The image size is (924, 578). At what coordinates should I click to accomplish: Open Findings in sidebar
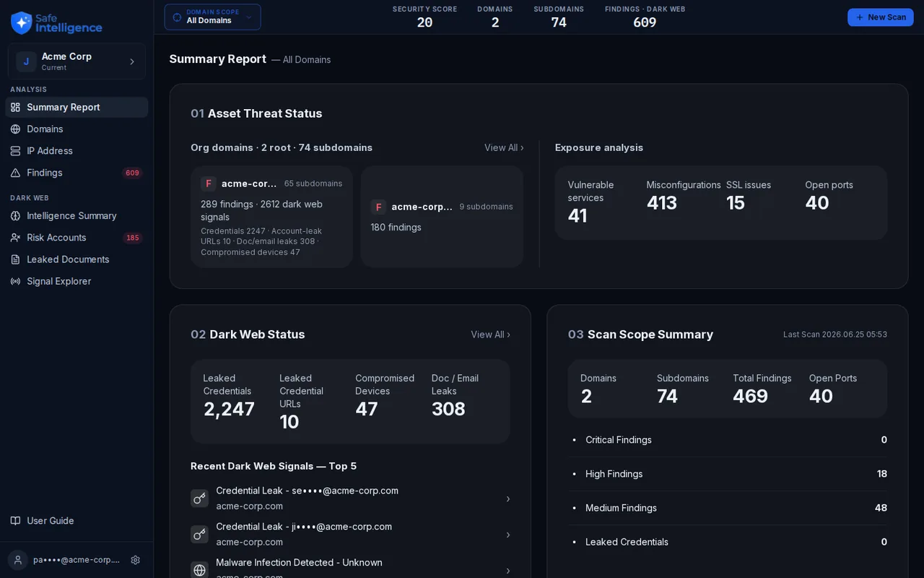pyautogui.click(x=77, y=173)
